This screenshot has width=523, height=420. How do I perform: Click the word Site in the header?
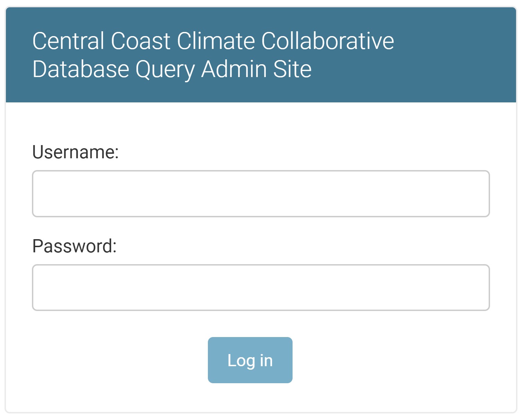tap(292, 69)
